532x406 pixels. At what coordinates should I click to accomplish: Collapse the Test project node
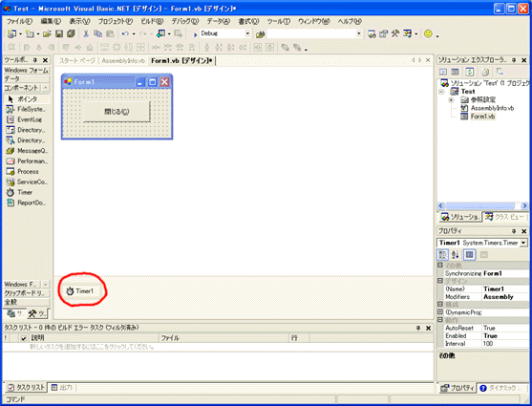[x=441, y=92]
